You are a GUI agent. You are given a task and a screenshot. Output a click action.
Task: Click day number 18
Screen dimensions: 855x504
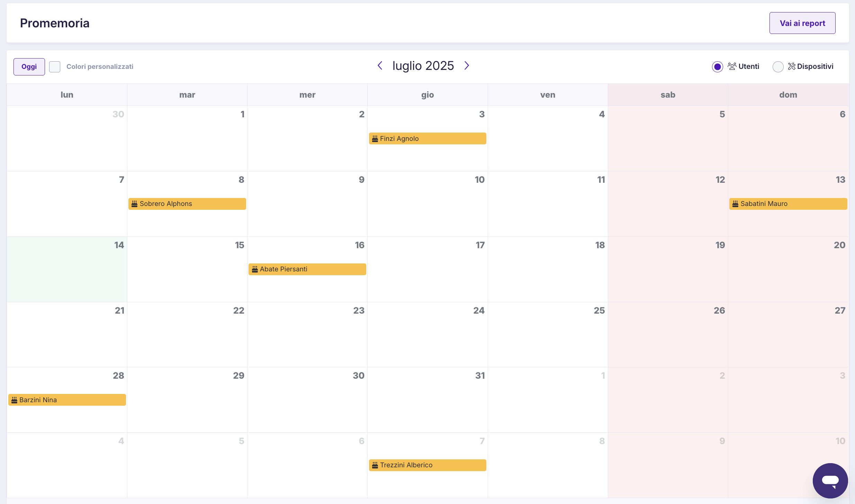600,245
